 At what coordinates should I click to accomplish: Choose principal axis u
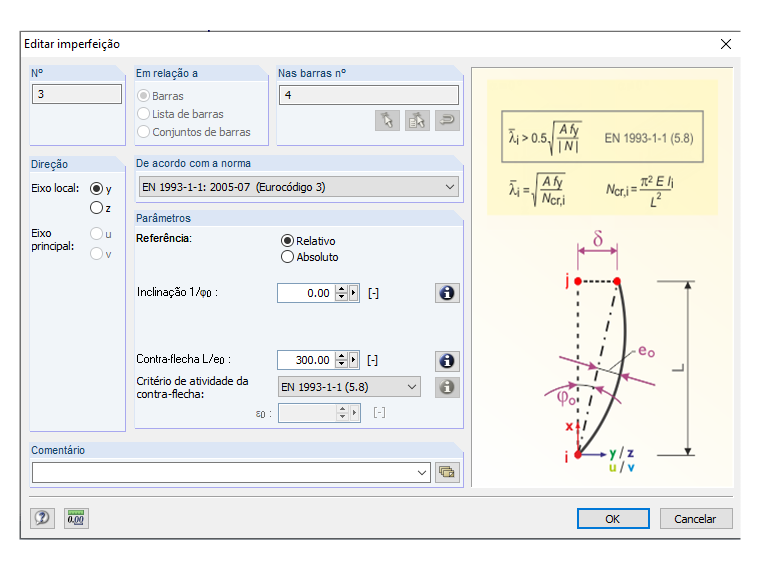[96, 234]
